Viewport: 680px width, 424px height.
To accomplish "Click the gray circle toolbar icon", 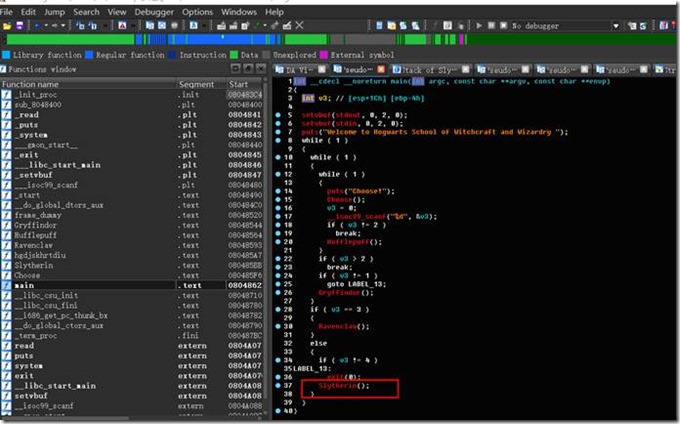I will point(174,26).
